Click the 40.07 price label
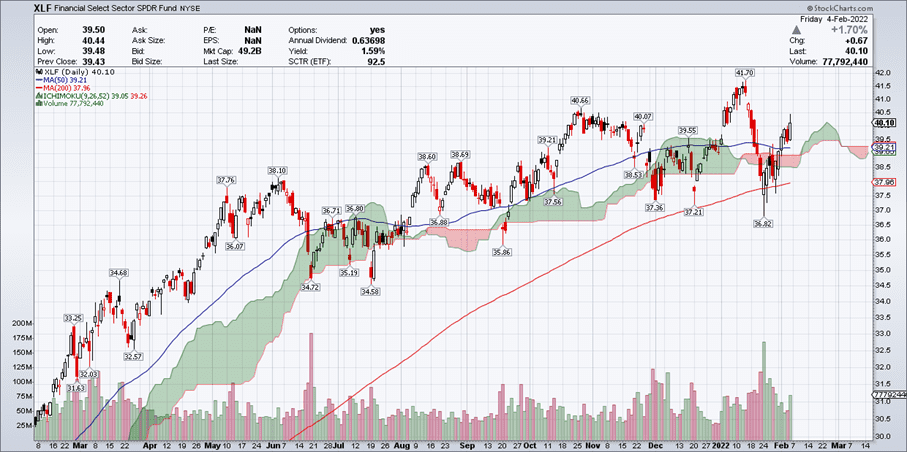This screenshot has height=452, width=907. 643,116
